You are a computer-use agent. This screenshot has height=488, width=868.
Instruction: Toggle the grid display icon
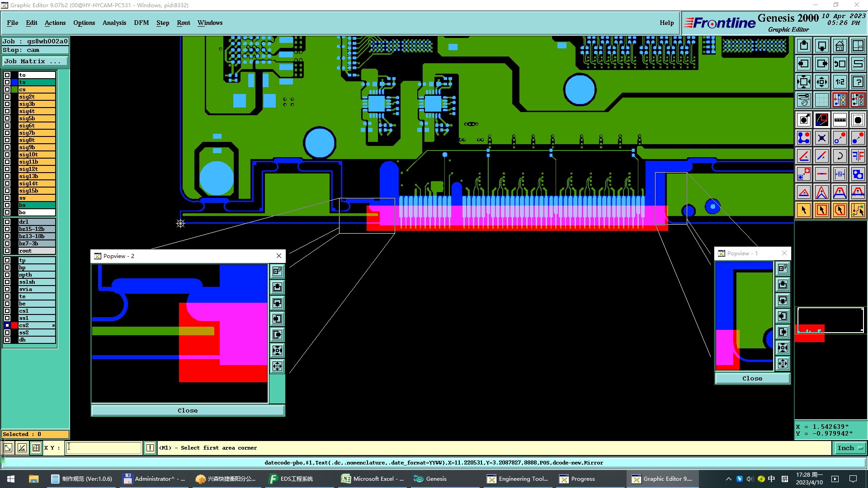(x=822, y=100)
